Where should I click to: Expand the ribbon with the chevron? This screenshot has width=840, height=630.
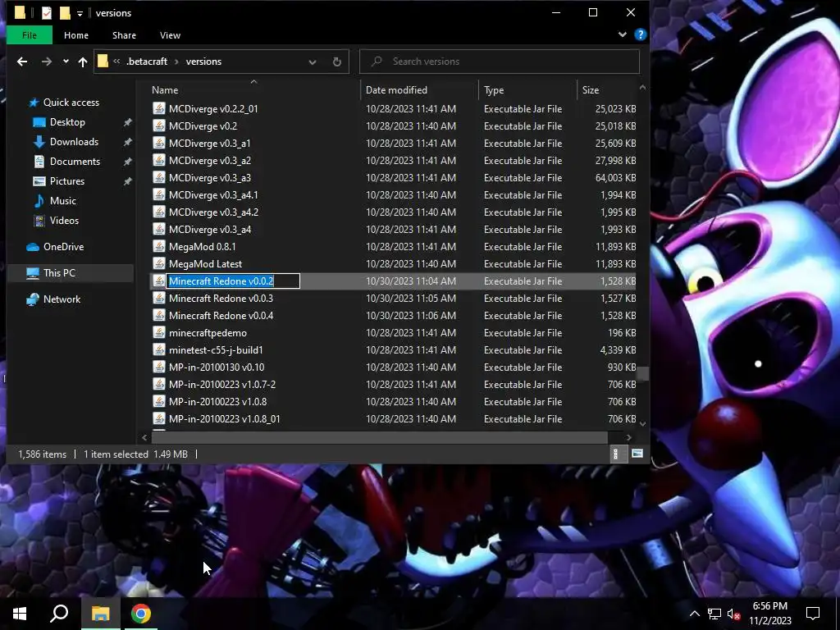622,34
